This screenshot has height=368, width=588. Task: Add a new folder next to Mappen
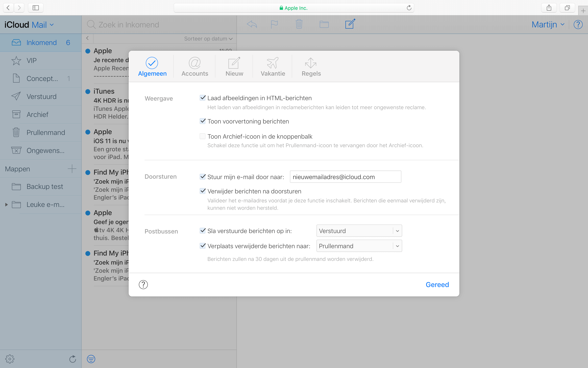(72, 169)
